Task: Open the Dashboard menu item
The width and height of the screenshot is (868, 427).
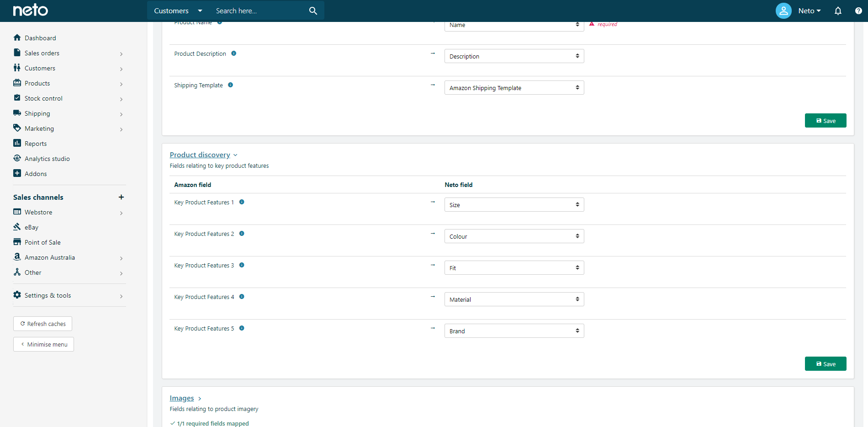Action: 40,38
